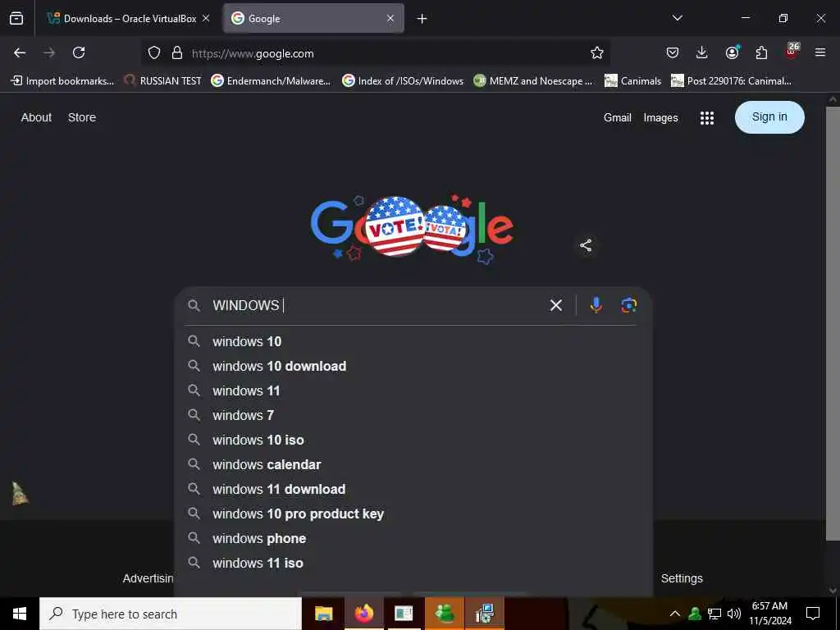Open the list all tabs dropdown arrow
The height and width of the screenshot is (630, 840).
click(677, 18)
